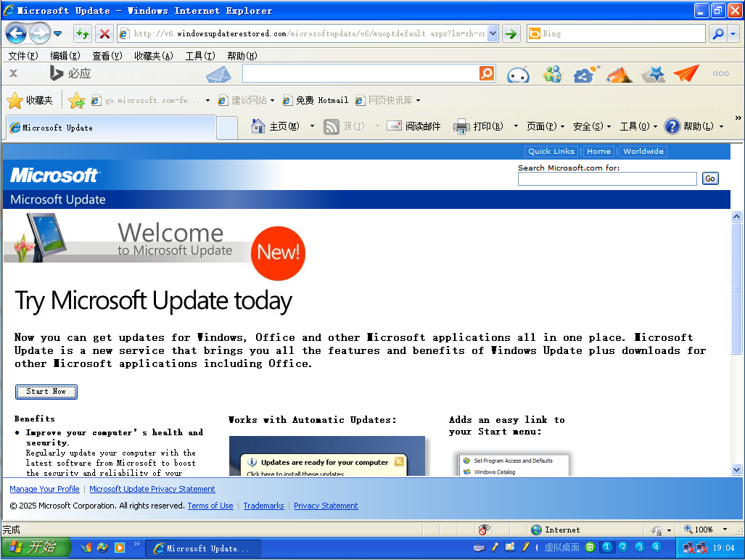Switch to virtual desktop 2

click(x=623, y=547)
